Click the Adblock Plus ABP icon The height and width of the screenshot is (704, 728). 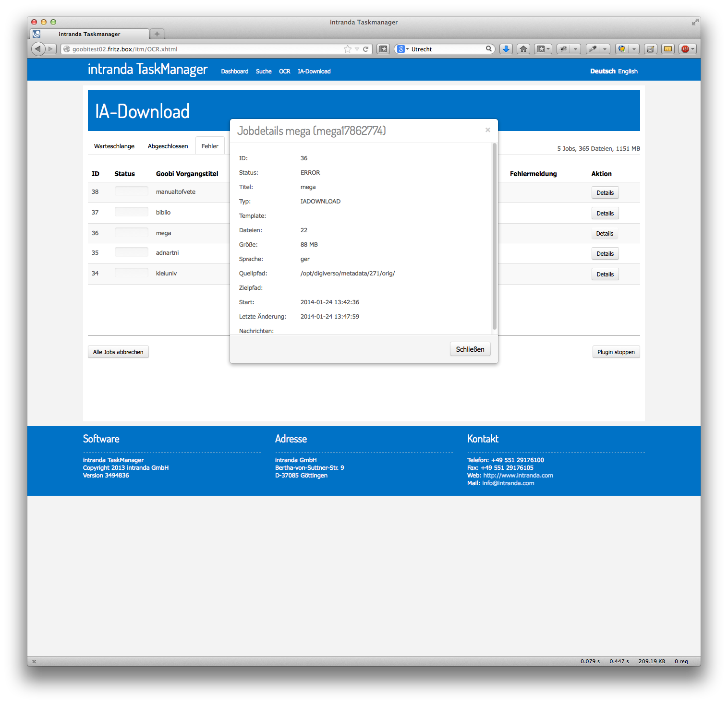[685, 49]
